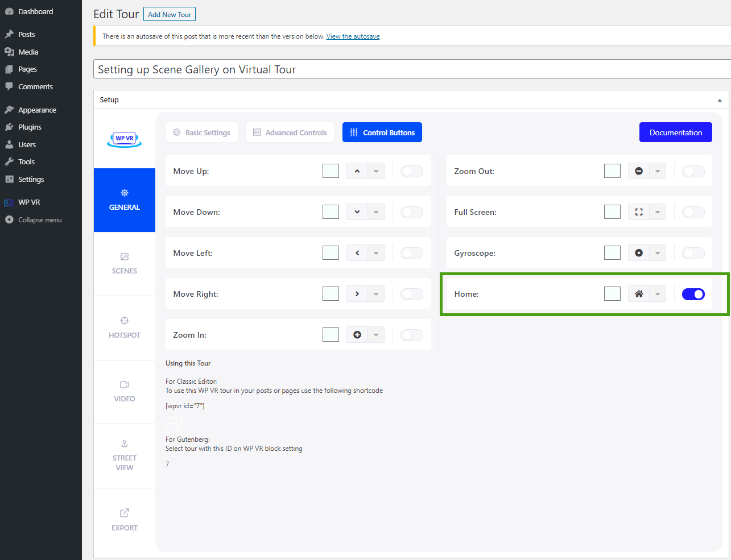The width and height of the screenshot is (731, 560).
Task: Enable the Full Screen toggle
Action: click(x=693, y=212)
